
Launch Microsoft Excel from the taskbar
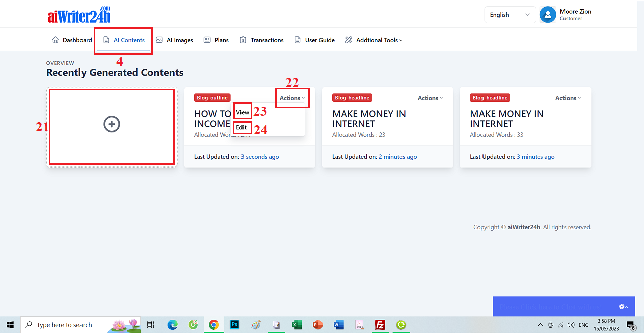point(296,325)
